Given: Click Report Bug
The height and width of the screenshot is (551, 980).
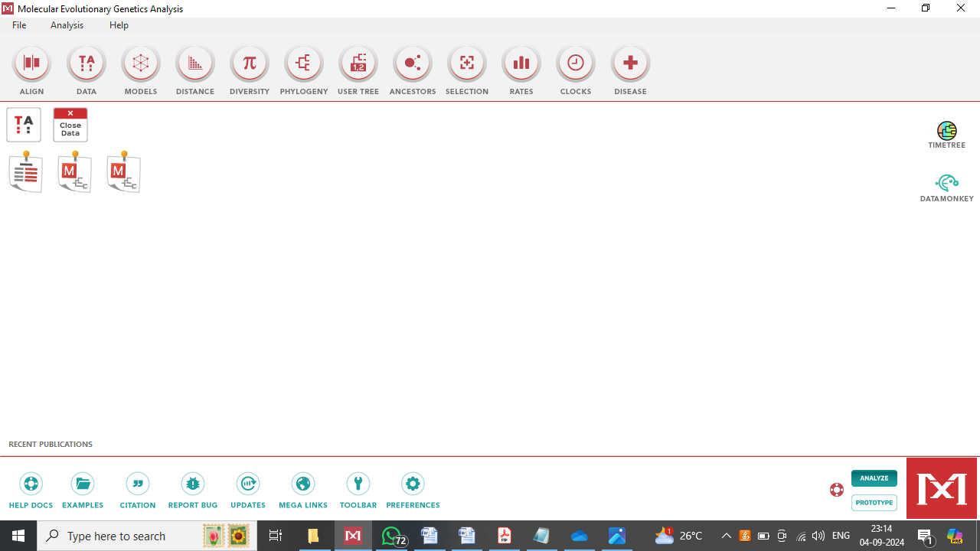Looking at the screenshot, I should coord(193,491).
